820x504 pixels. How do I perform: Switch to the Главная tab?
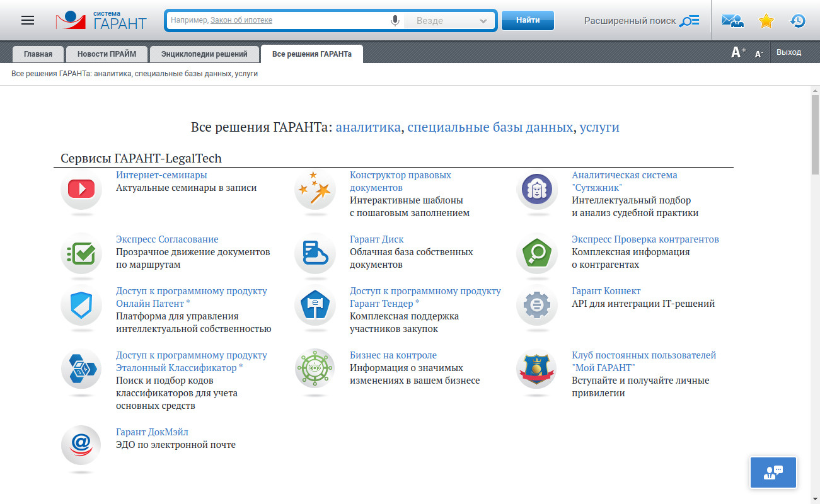pyautogui.click(x=38, y=54)
